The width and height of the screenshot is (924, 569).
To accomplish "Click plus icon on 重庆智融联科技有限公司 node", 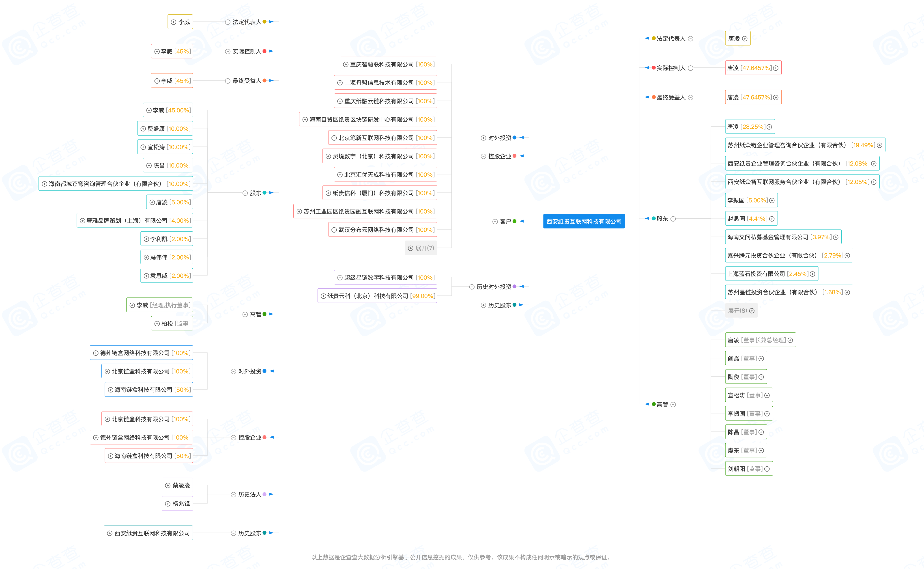I will pyautogui.click(x=346, y=65).
